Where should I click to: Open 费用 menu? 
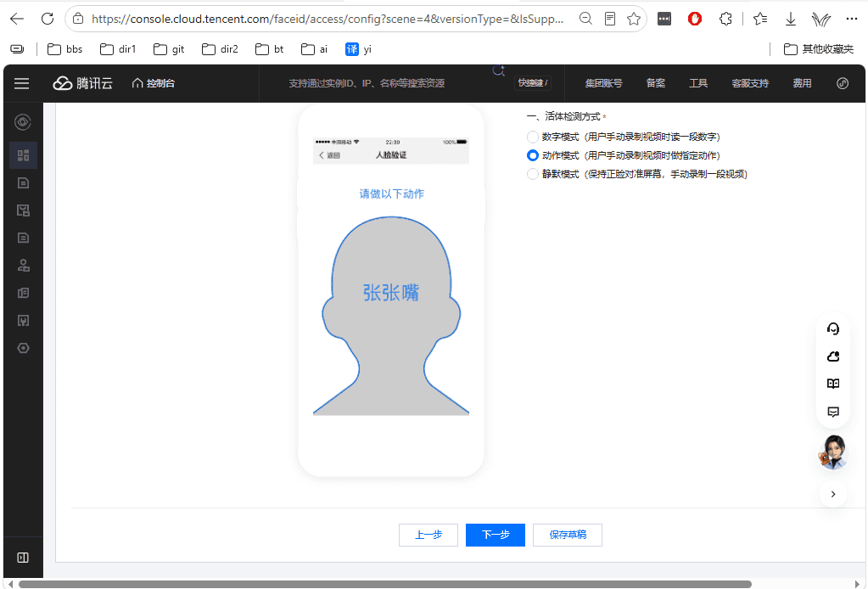point(802,83)
